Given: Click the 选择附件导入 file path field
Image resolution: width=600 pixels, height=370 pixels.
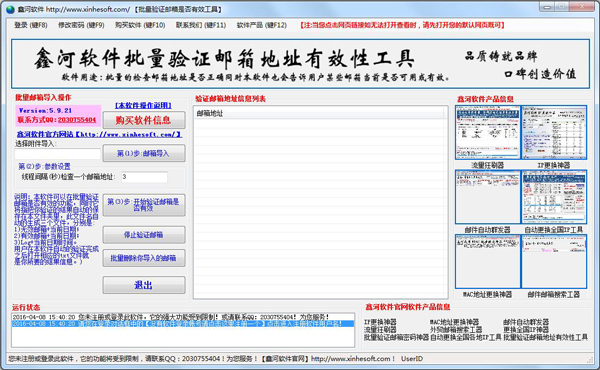Looking at the screenshot, I should click(57, 154).
